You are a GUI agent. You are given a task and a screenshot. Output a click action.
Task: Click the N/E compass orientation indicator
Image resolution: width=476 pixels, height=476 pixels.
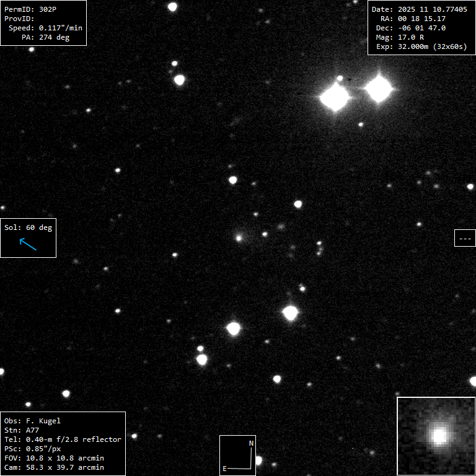pyautogui.click(x=238, y=455)
